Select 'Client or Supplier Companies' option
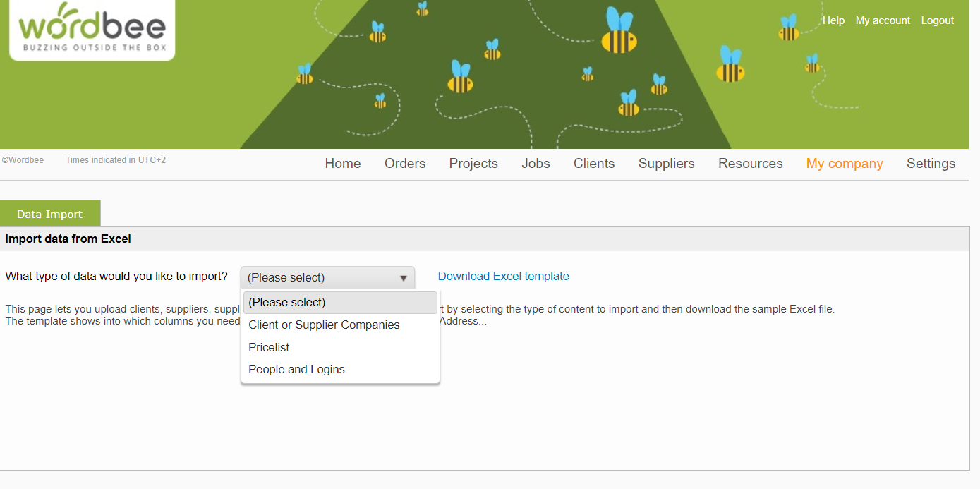 click(x=324, y=325)
